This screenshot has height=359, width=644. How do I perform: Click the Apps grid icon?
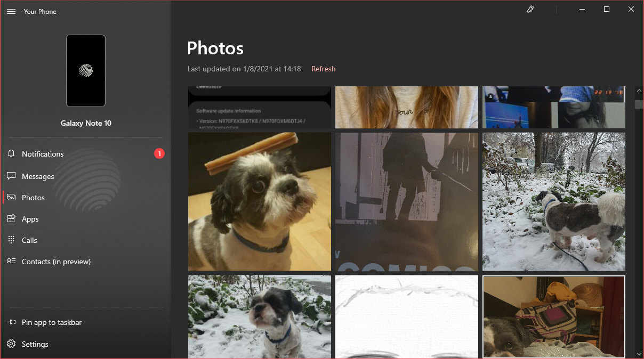[11, 219]
